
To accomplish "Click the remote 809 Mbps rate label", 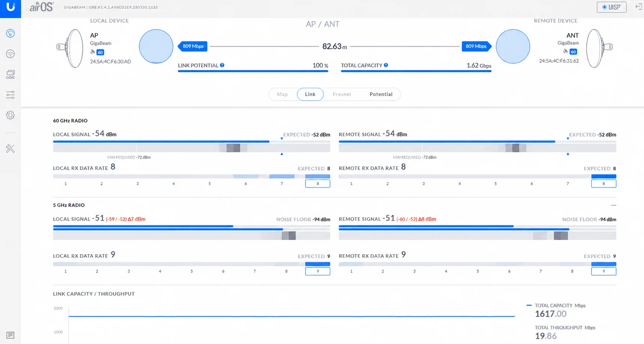I will [x=476, y=46].
